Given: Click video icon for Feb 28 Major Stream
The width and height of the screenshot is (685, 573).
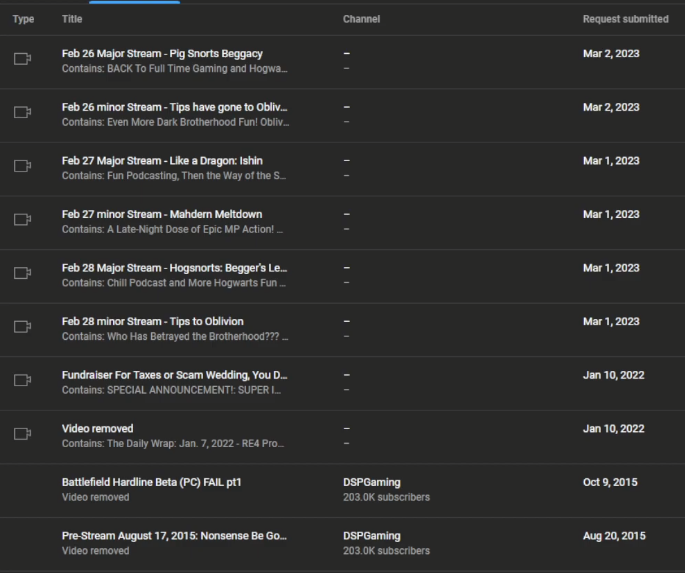Looking at the screenshot, I should [22, 273].
